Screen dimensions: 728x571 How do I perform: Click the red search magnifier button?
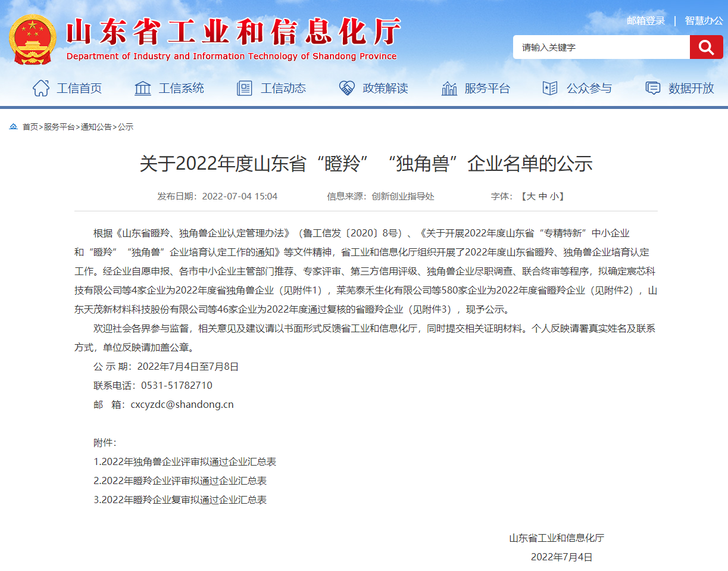tap(706, 48)
